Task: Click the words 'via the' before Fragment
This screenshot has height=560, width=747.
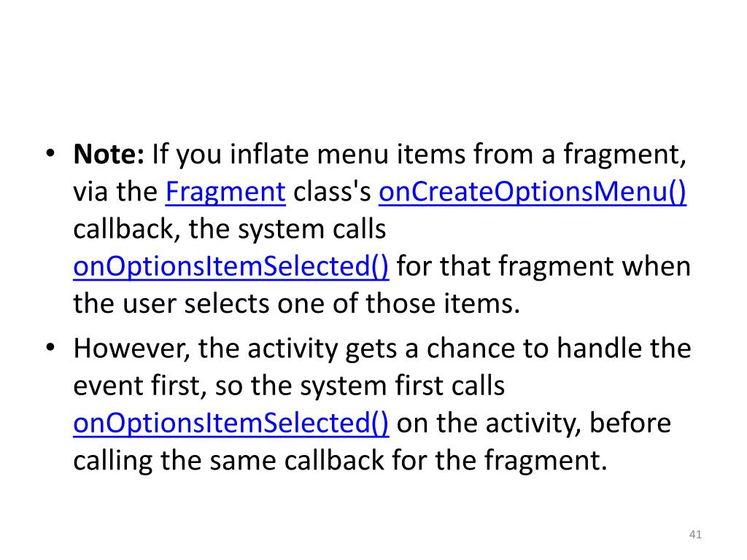Action: [x=115, y=192]
